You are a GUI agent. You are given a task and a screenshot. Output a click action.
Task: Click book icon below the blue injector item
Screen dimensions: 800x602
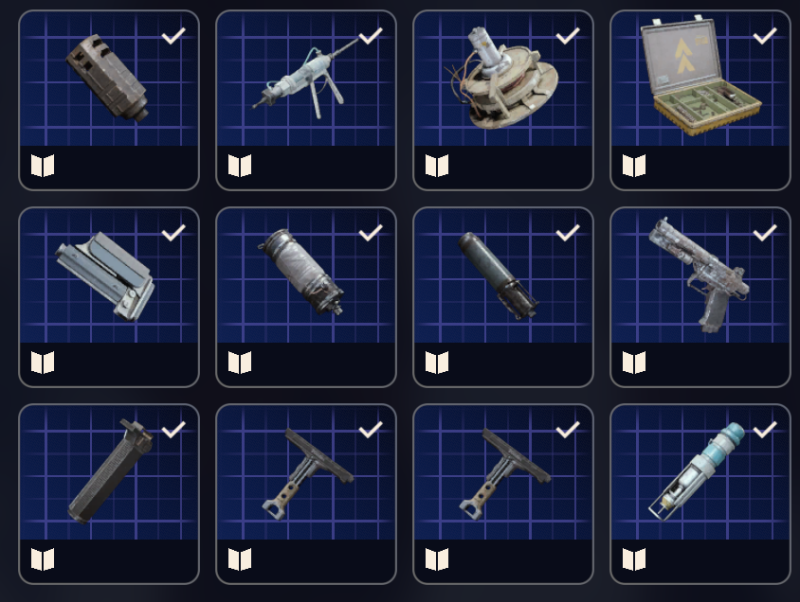click(x=634, y=560)
